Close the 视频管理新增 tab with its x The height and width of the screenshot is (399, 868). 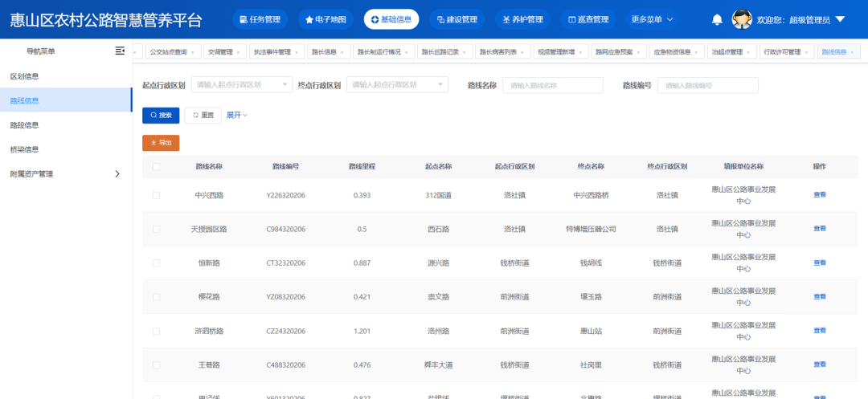point(581,52)
